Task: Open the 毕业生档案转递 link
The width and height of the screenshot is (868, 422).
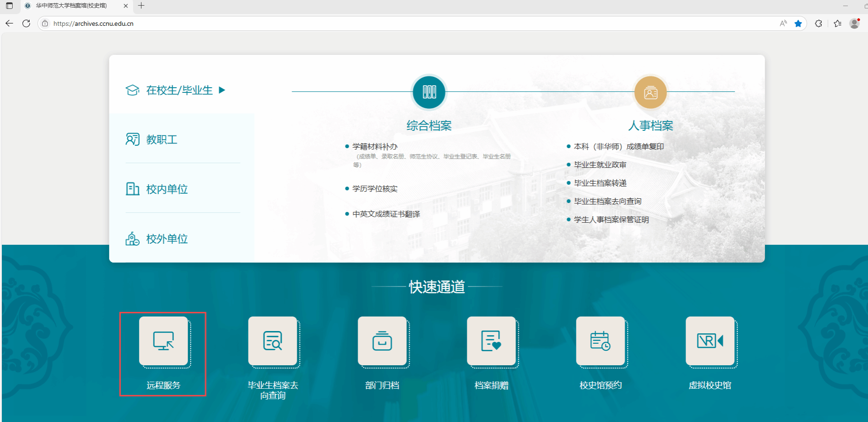Action: [600, 183]
